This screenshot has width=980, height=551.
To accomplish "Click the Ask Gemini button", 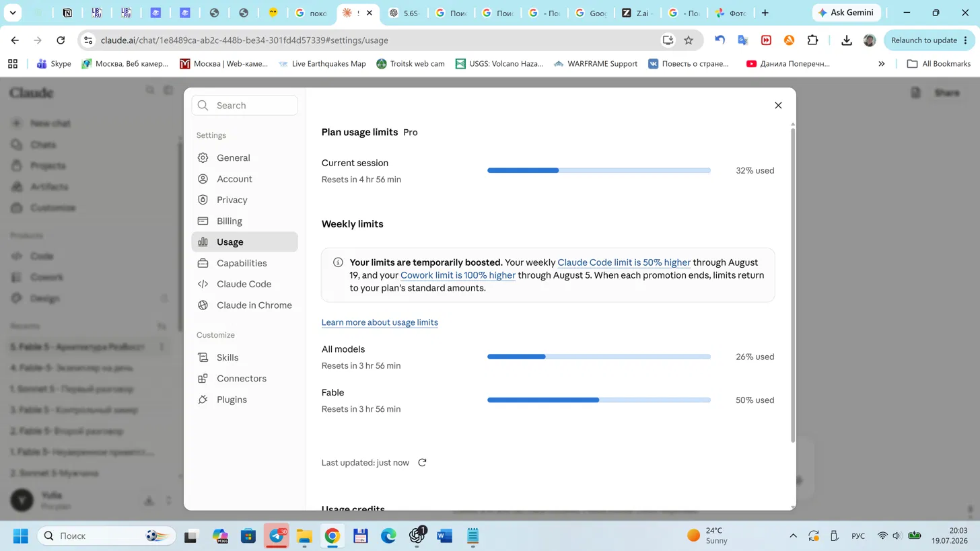I will click(x=846, y=13).
